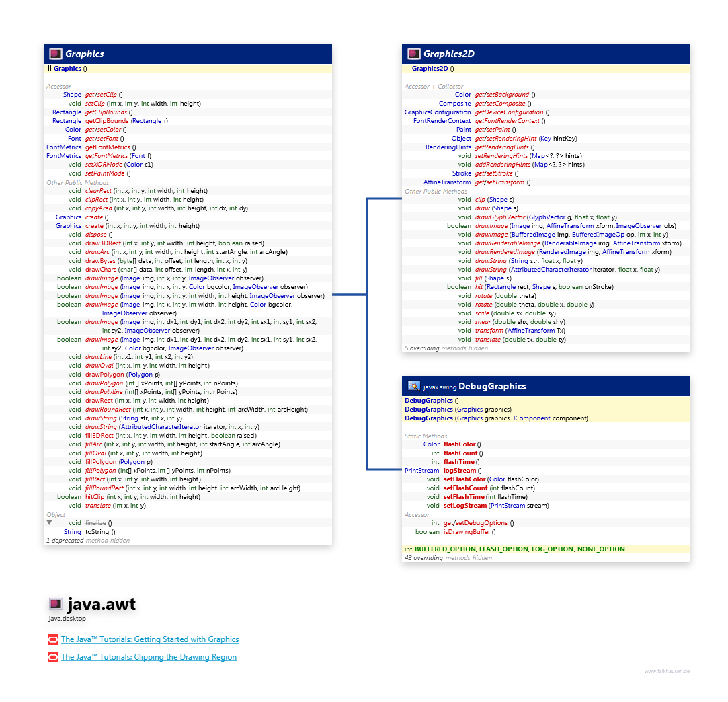
Task: Click the dispose method in Graphics
Action: [95, 235]
